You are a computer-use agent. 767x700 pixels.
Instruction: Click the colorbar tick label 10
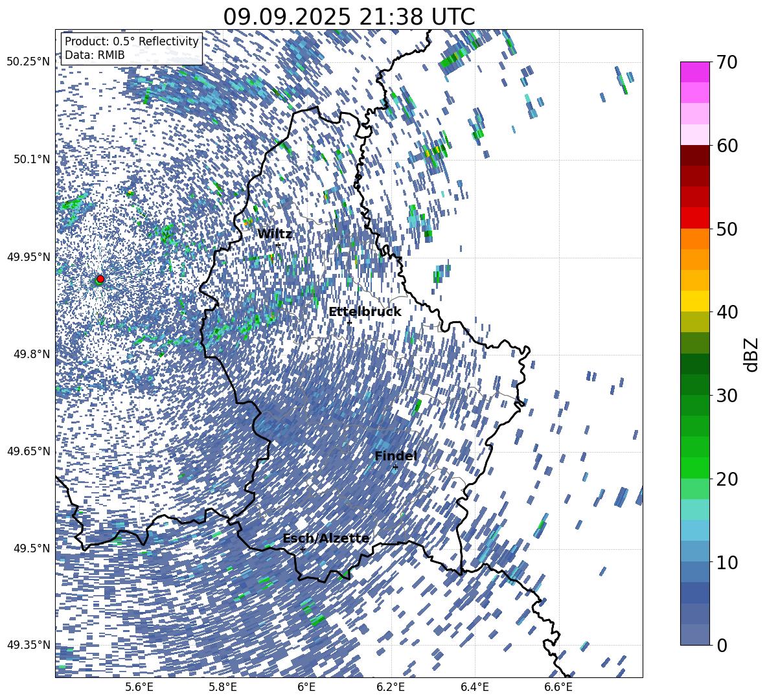(727, 562)
